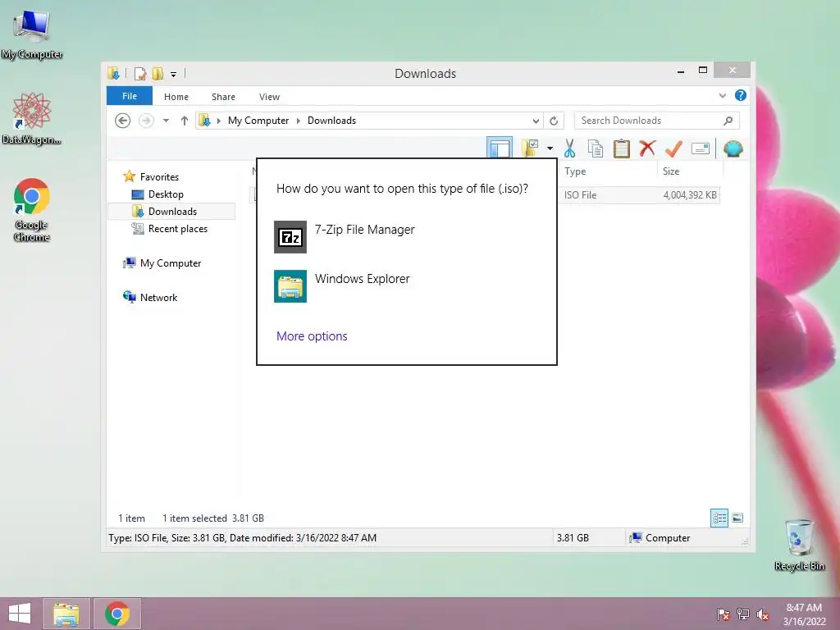The image size is (840, 630).
Task: Open My Computer desktop icon
Action: [32, 34]
